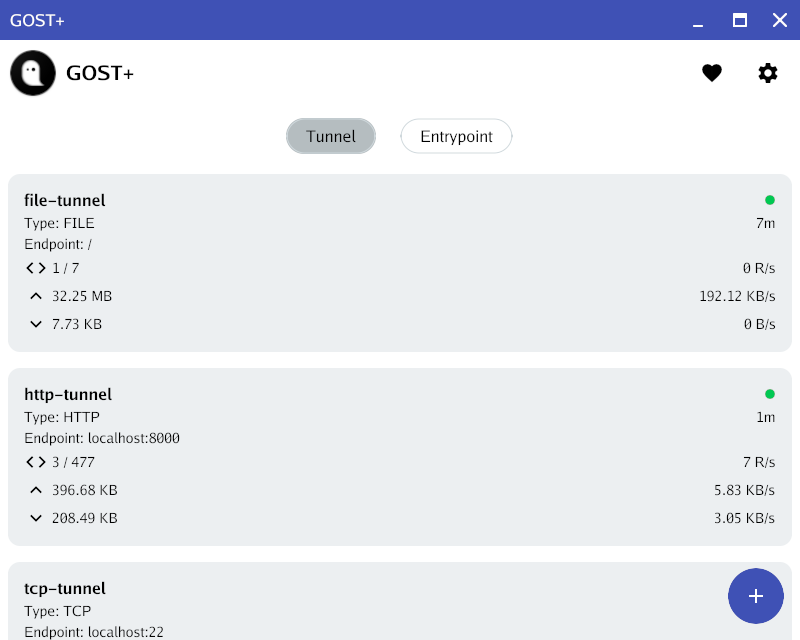Image resolution: width=800 pixels, height=640 pixels.
Task: Click http-tunnel green status dot
Action: pyautogui.click(x=770, y=394)
